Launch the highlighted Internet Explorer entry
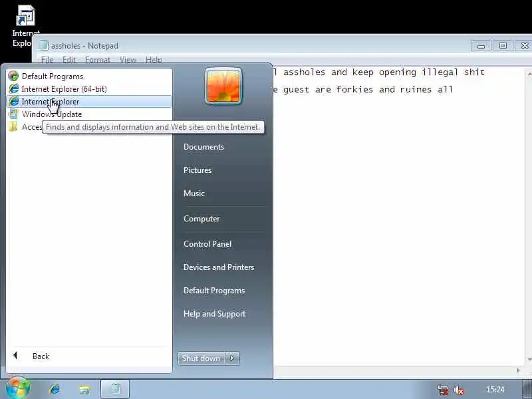 click(x=89, y=102)
